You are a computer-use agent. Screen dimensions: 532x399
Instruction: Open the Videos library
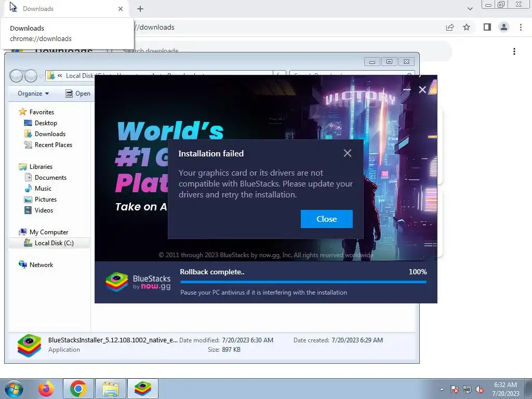pyautogui.click(x=44, y=210)
